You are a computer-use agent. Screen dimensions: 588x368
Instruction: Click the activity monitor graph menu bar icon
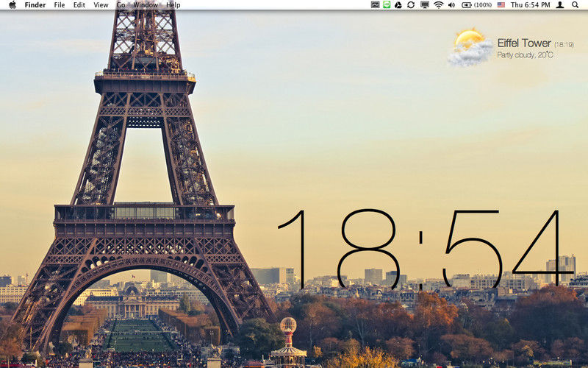tap(375, 5)
